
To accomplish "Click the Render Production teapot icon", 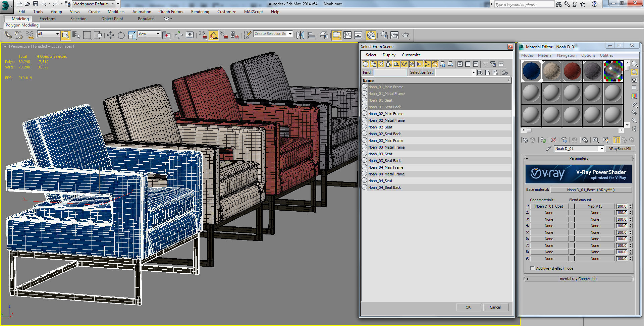I will [x=405, y=35].
